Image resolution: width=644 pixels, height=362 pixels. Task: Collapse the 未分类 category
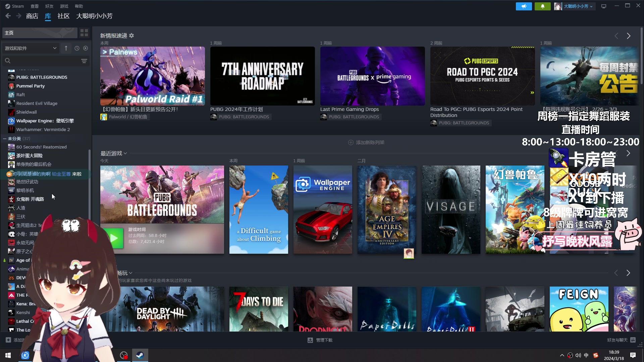(x=5, y=138)
